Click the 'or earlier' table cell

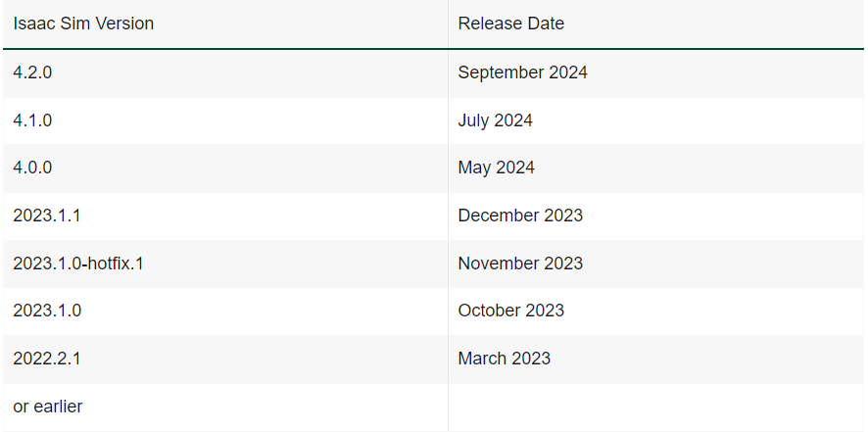point(225,408)
